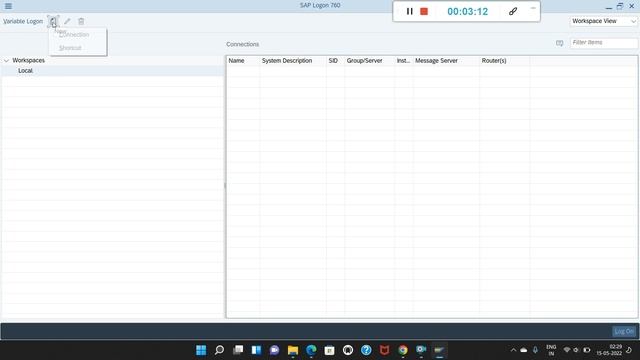This screenshot has height=360, width=640.
Task: Select the SAP Logon taskbar icon
Action: pyautogui.click(x=439, y=350)
